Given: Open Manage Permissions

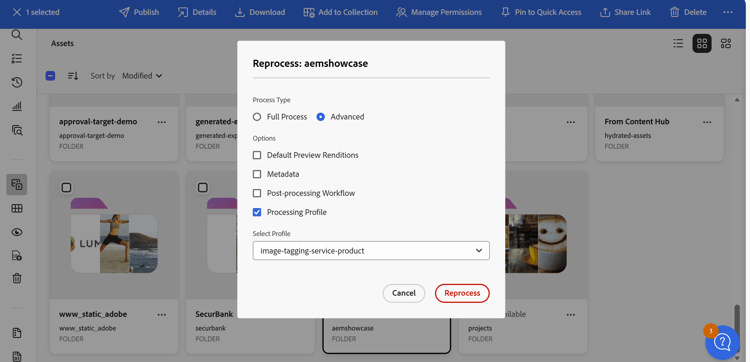Looking at the screenshot, I should (439, 12).
